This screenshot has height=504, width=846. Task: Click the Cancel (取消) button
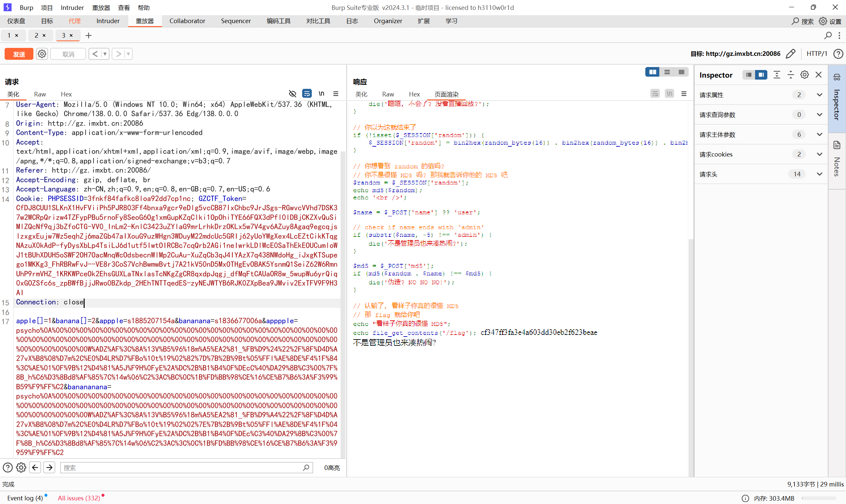(x=68, y=54)
